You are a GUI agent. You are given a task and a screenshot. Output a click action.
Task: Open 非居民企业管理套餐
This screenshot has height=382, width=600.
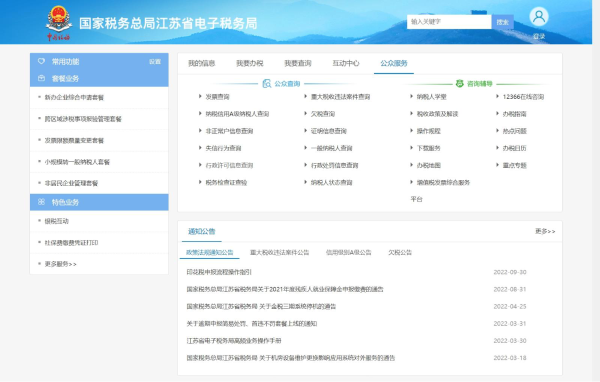pyautogui.click(x=71, y=183)
